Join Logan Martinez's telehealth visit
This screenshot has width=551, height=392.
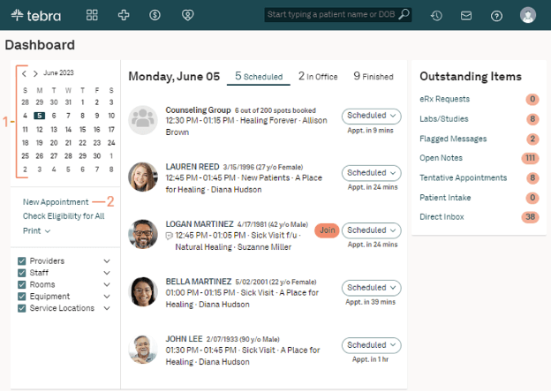tap(328, 230)
